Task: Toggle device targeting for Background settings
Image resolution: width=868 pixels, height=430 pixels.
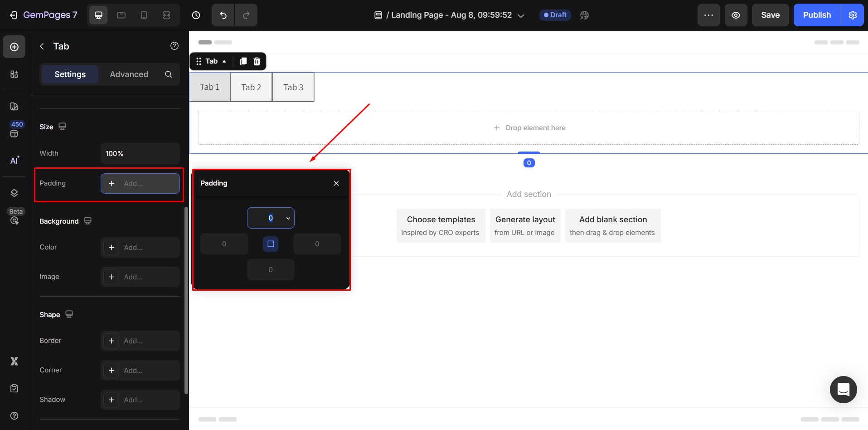Action: click(87, 221)
